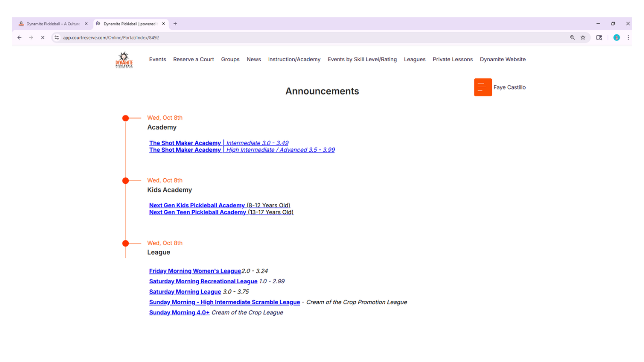Viewport: 644px width, 362px height.
Task: Open Chrome's three-dot menu
Action: [628, 38]
